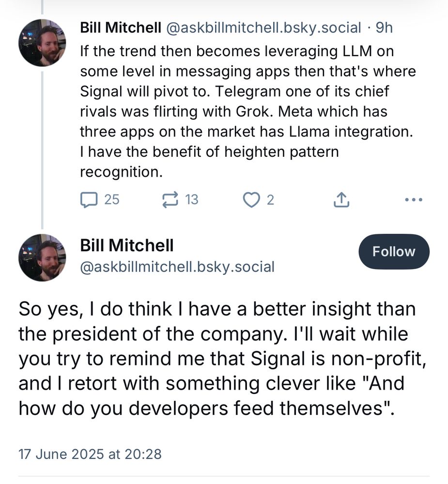The image size is (448, 484).
Task: Open the first post text about Signal and LLM
Action: 248,111
